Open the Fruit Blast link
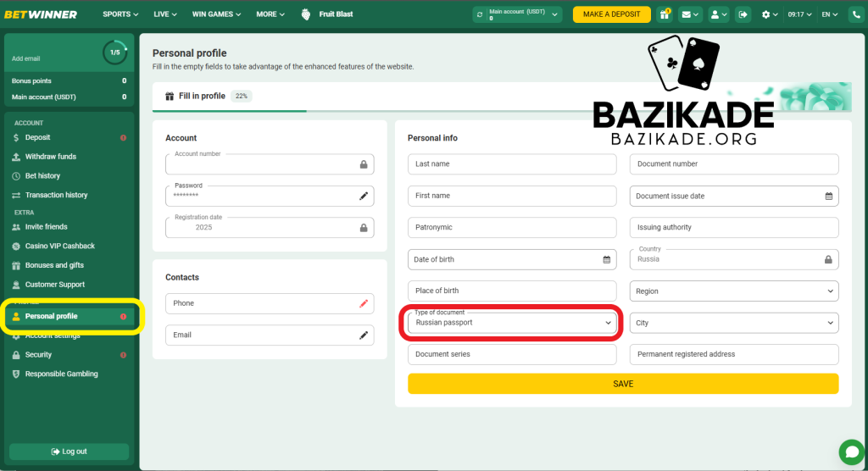 pyautogui.click(x=336, y=14)
